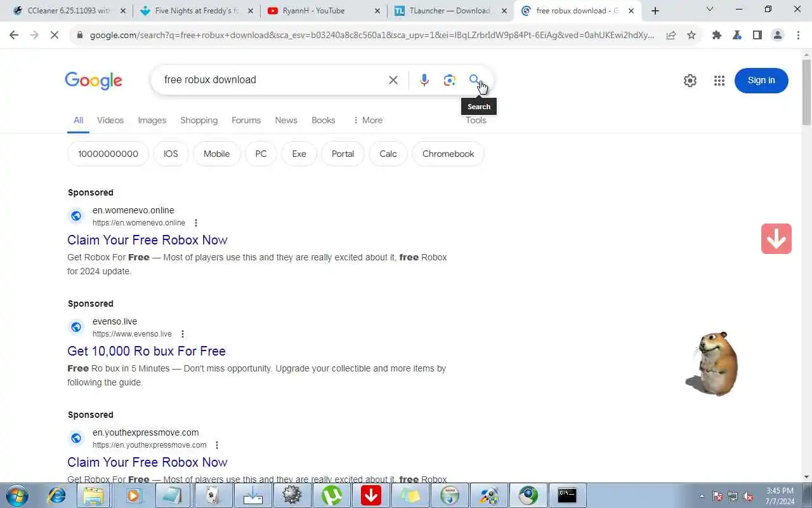The width and height of the screenshot is (812, 508).
Task: Select the Mobile suggestion chip
Action: point(216,154)
